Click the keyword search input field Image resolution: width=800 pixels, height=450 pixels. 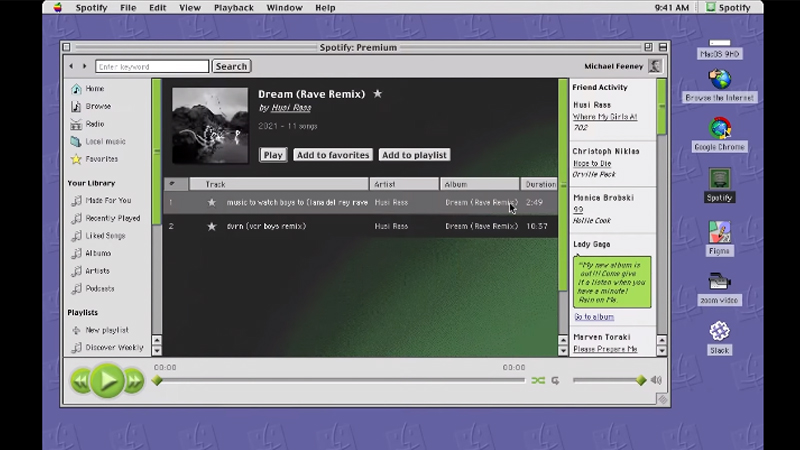pyautogui.click(x=152, y=66)
